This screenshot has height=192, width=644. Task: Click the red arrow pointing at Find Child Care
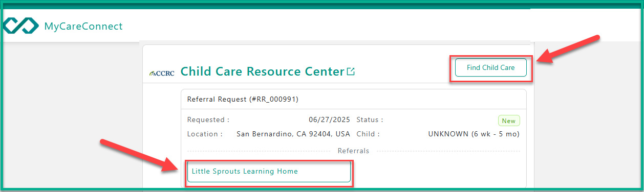click(x=568, y=50)
